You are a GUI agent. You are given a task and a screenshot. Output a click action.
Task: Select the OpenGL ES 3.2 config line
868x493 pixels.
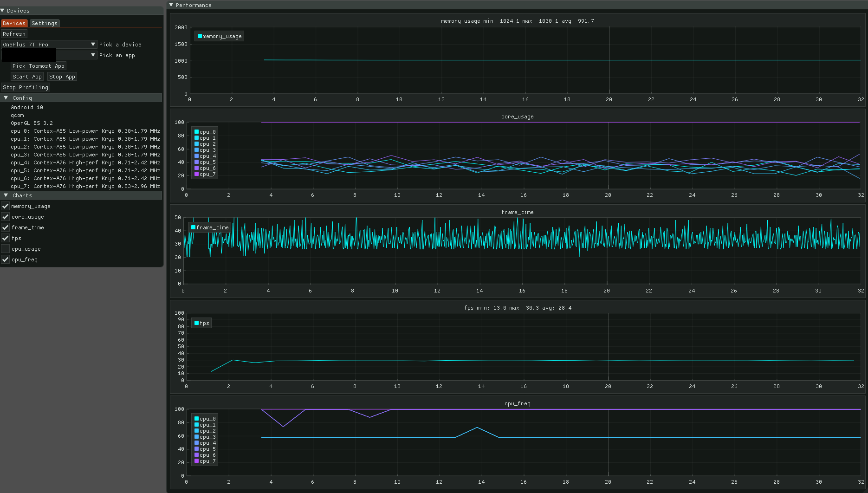32,123
